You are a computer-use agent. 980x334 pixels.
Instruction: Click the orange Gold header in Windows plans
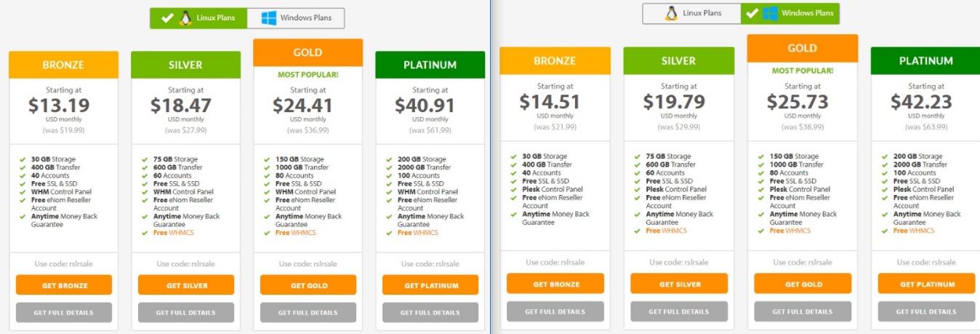[x=803, y=48]
